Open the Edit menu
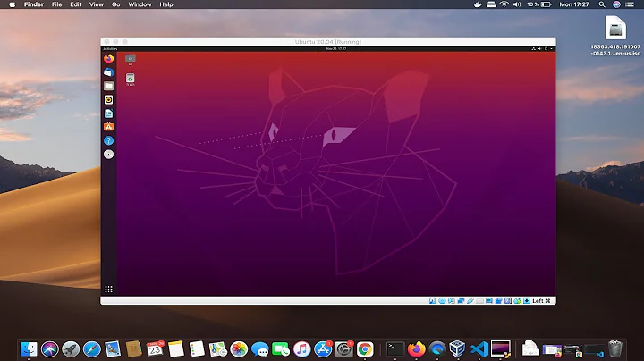The width and height of the screenshot is (644, 361). point(75,4)
